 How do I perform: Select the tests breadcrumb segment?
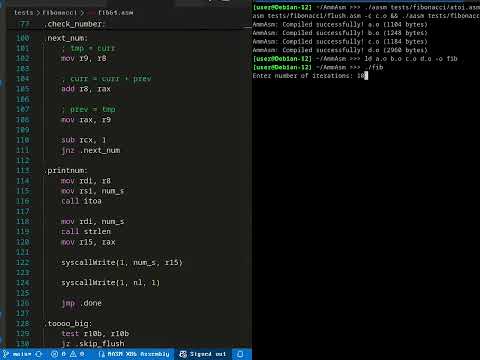click(23, 13)
